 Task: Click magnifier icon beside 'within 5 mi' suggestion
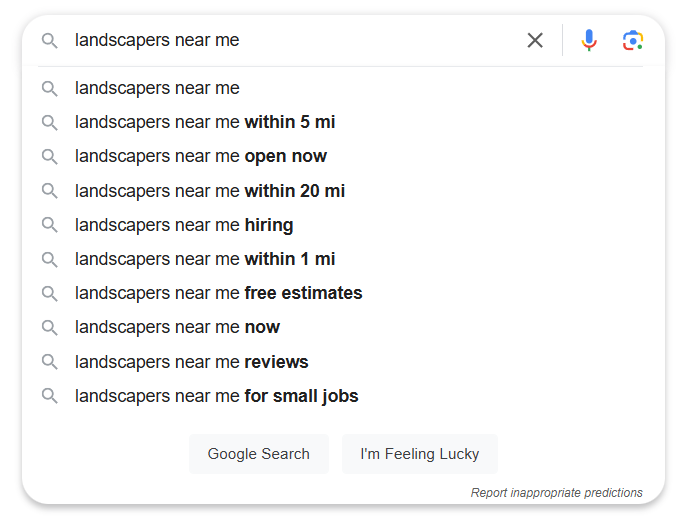click(50, 123)
